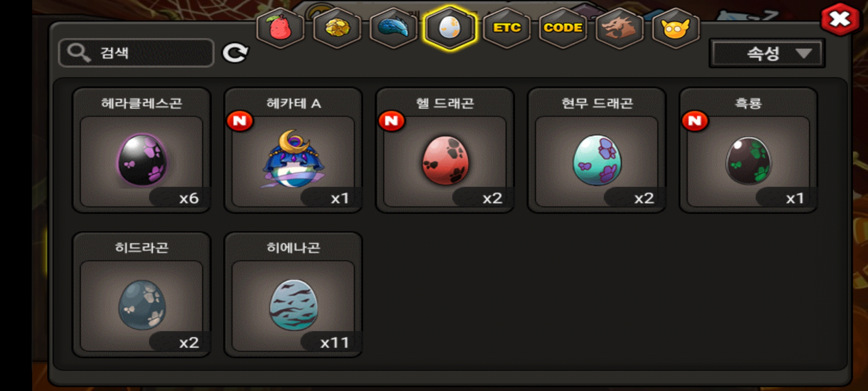Click the magnifying glass search icon

point(79,53)
